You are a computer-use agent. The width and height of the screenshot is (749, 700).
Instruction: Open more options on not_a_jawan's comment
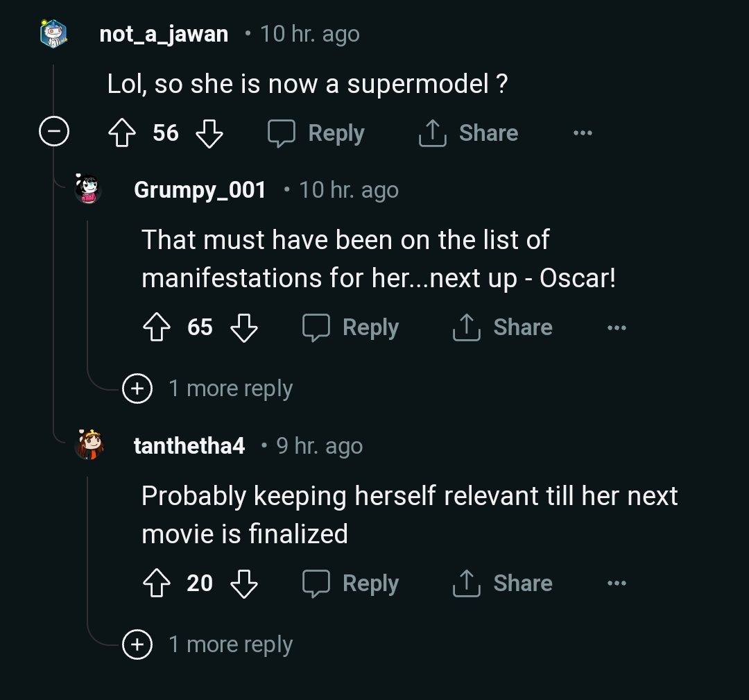[x=583, y=133]
